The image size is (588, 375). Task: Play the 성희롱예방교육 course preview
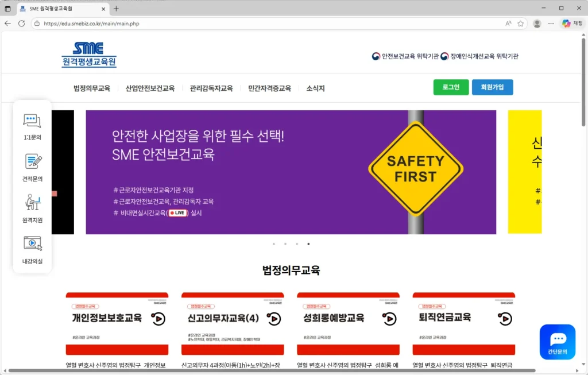click(389, 318)
